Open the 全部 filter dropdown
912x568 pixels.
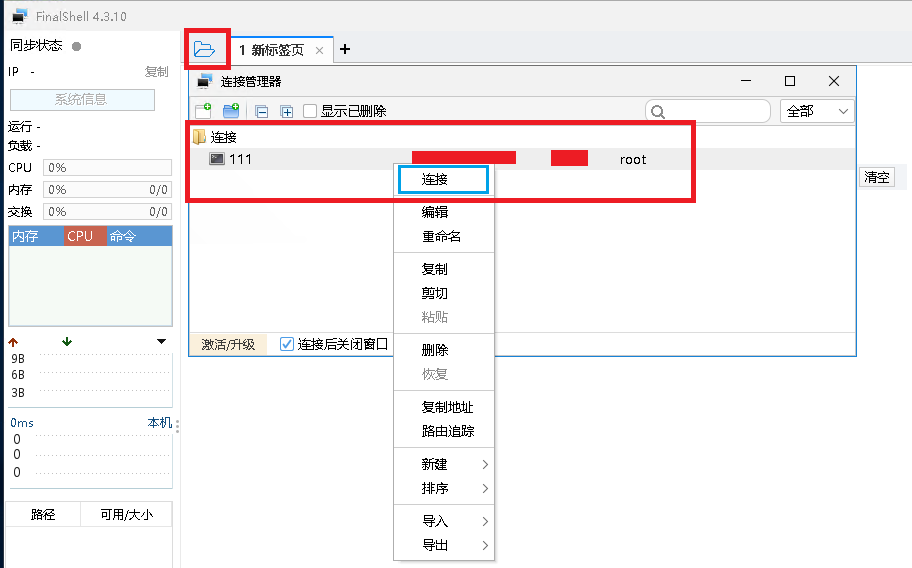coord(816,111)
